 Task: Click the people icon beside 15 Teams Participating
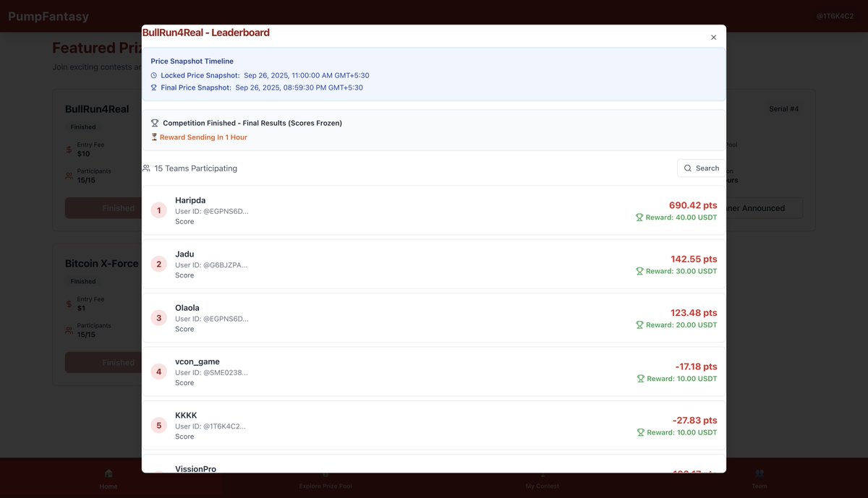[146, 168]
